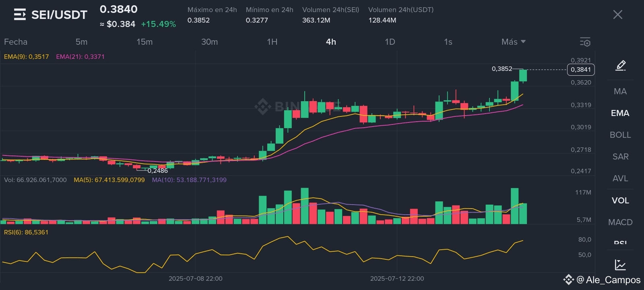Select the 1D timeframe tab
Image resolution: width=644 pixels, height=290 pixels.
[390, 42]
